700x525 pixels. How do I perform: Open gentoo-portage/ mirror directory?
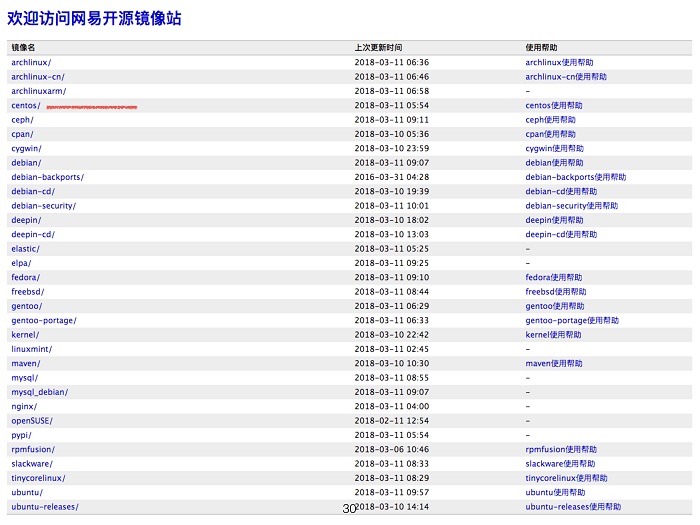point(44,320)
